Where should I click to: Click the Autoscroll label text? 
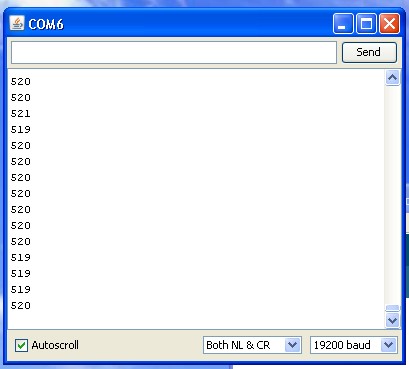tap(55, 345)
